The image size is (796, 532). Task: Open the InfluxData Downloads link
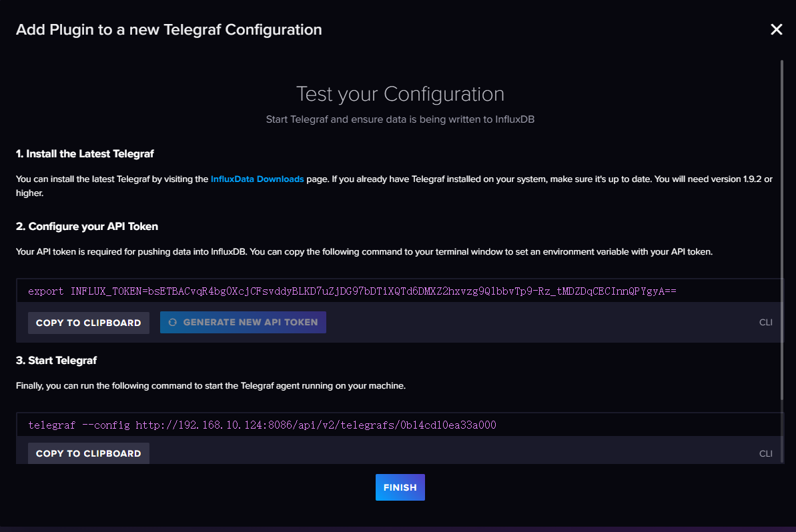click(257, 179)
